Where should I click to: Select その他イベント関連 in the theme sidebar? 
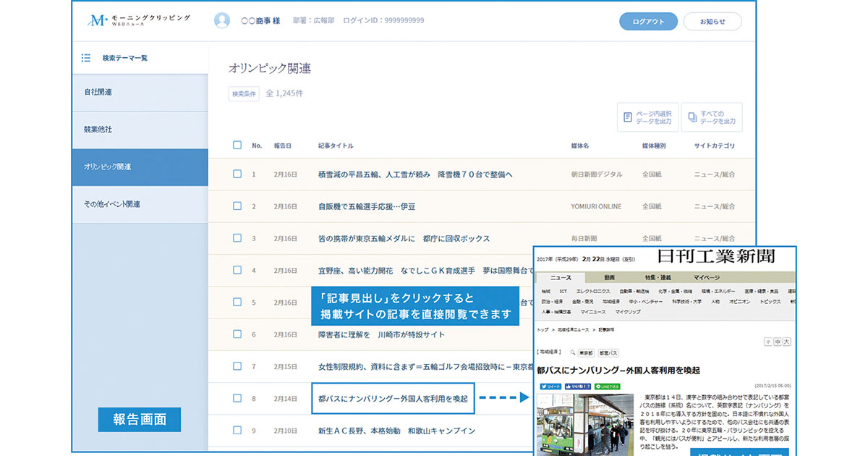140,204
